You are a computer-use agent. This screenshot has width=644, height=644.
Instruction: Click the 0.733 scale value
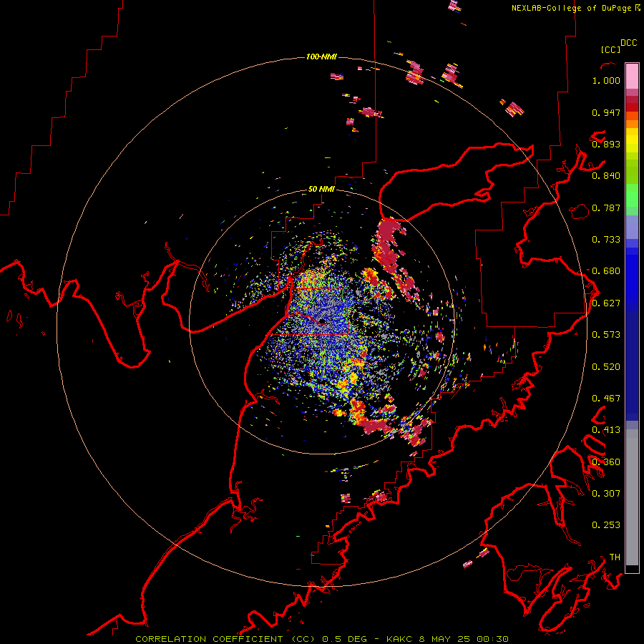point(606,240)
